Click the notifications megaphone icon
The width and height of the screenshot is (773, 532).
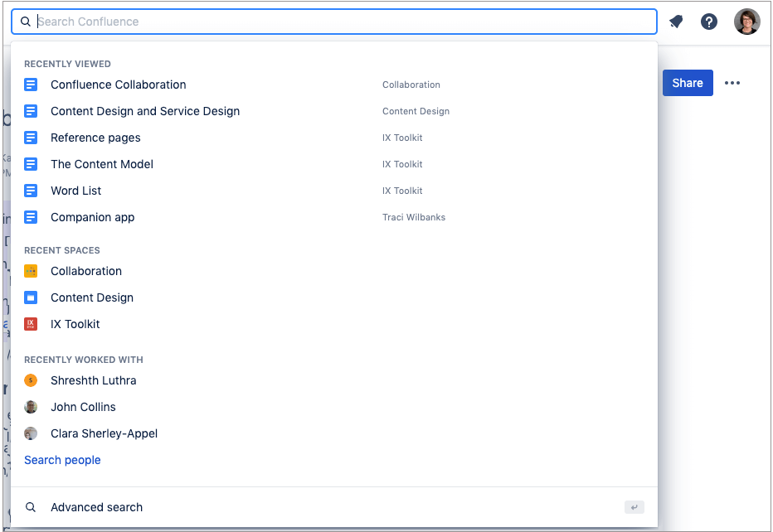click(674, 21)
